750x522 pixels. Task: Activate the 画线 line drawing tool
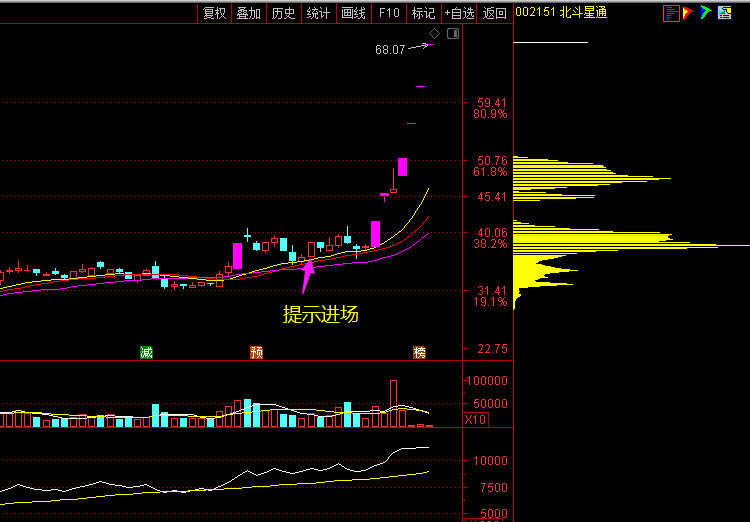(x=353, y=13)
